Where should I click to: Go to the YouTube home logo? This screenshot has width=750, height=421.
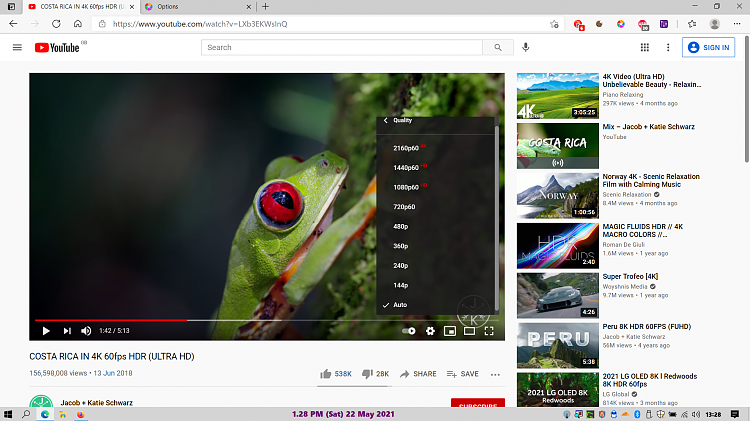(57, 47)
